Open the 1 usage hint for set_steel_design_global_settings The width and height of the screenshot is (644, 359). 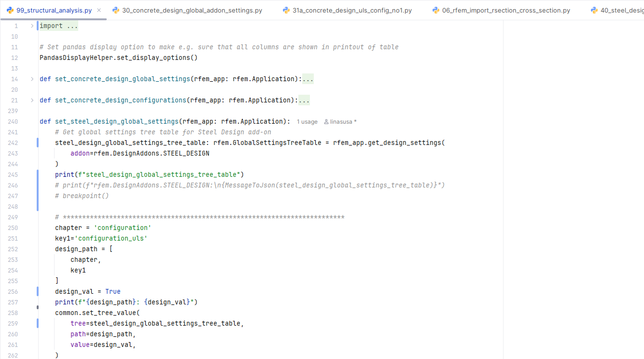(x=307, y=121)
